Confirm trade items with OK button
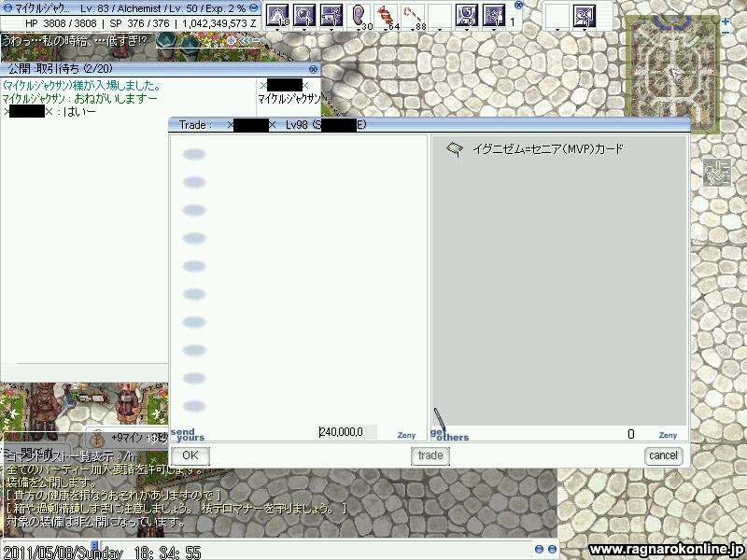 pyautogui.click(x=190, y=455)
